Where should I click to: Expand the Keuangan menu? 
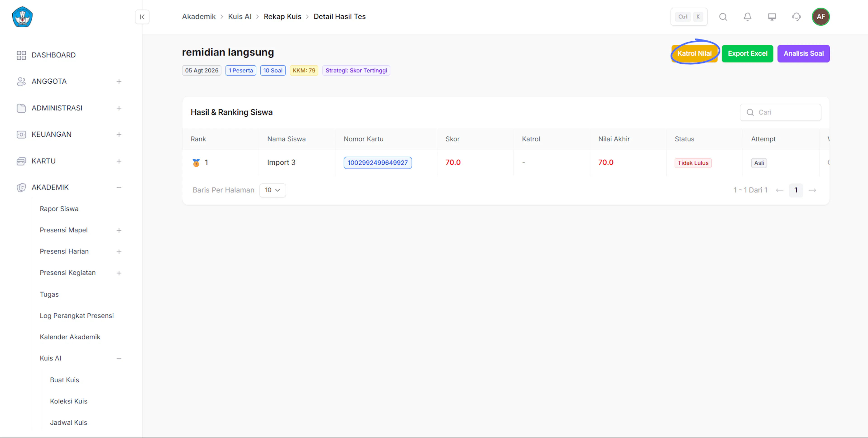click(x=119, y=135)
